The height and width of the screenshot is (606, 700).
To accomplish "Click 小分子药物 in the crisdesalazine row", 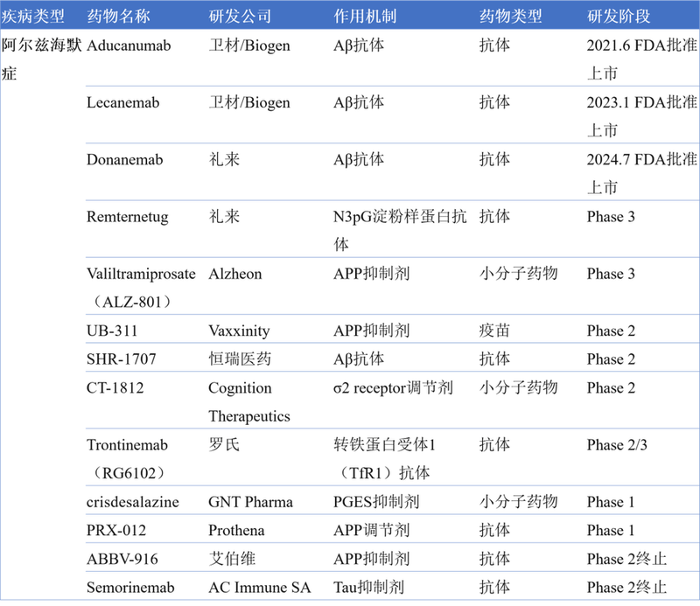I will coord(518,502).
